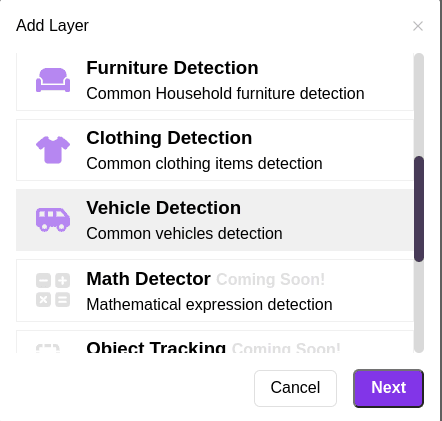This screenshot has height=421, width=442.
Task: Click the gray calculator Math Detector icon
Action: click(x=53, y=290)
